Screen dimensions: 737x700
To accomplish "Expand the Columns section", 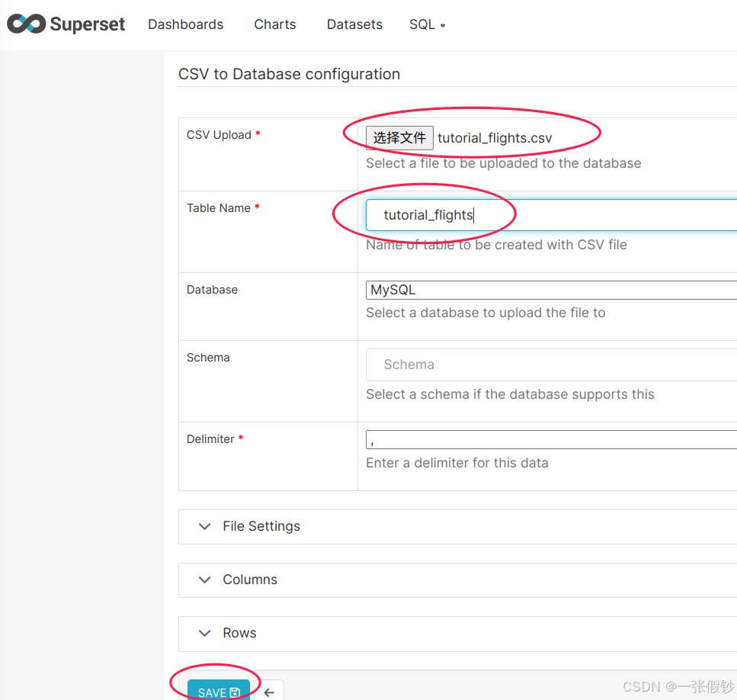I will (x=250, y=580).
